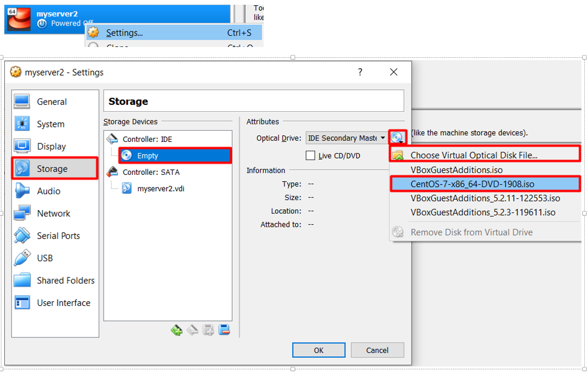
Task: Open the System settings category
Action: [55, 124]
